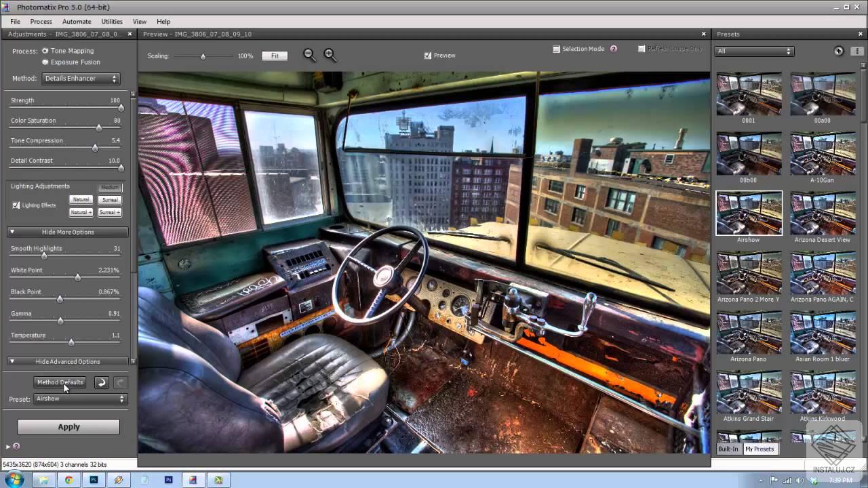868x488 pixels.
Task: Collapse the Hide More Options section
Action: point(67,232)
